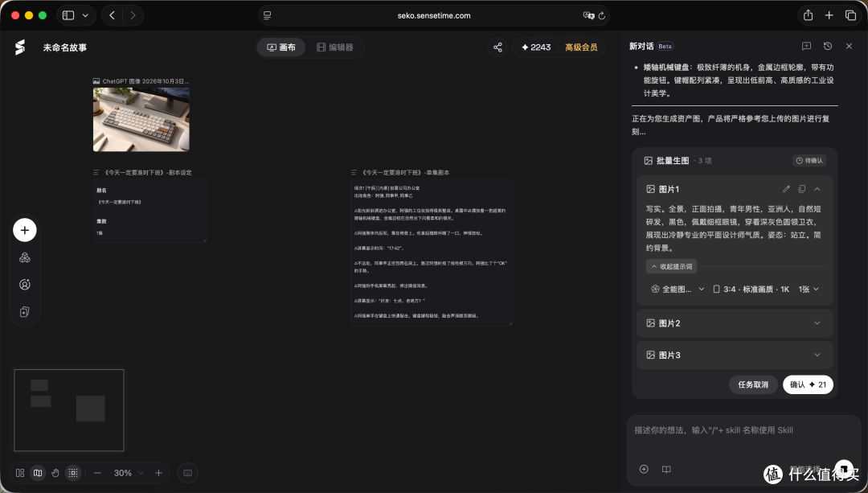The height and width of the screenshot is (493, 868).
Task: Click the layout panels icon in bottom toolbar
Action: [20, 473]
